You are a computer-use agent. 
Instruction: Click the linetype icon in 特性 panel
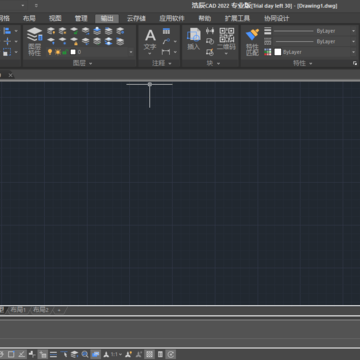point(268,41)
